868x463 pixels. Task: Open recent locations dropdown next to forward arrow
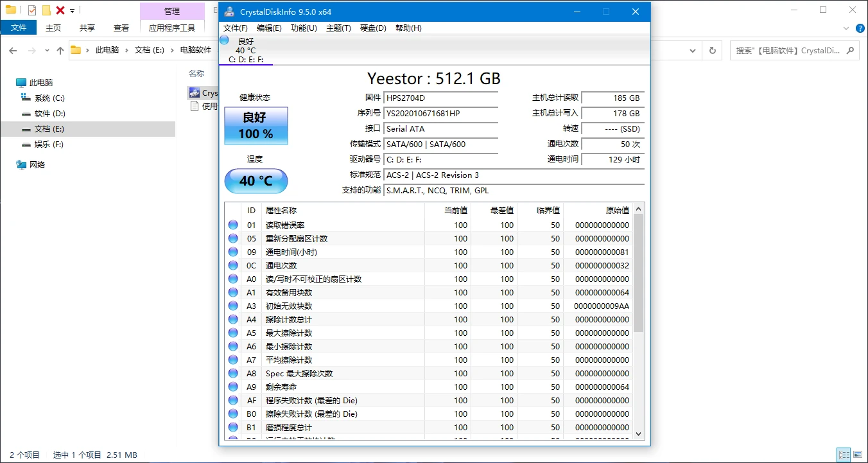[47, 50]
